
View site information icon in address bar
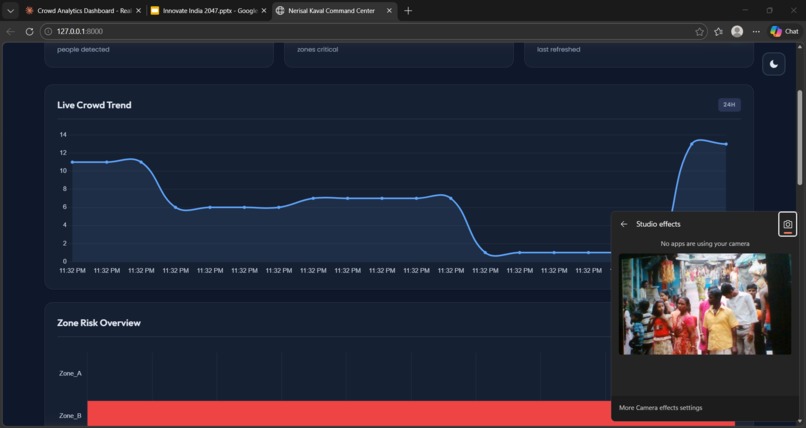(x=48, y=31)
